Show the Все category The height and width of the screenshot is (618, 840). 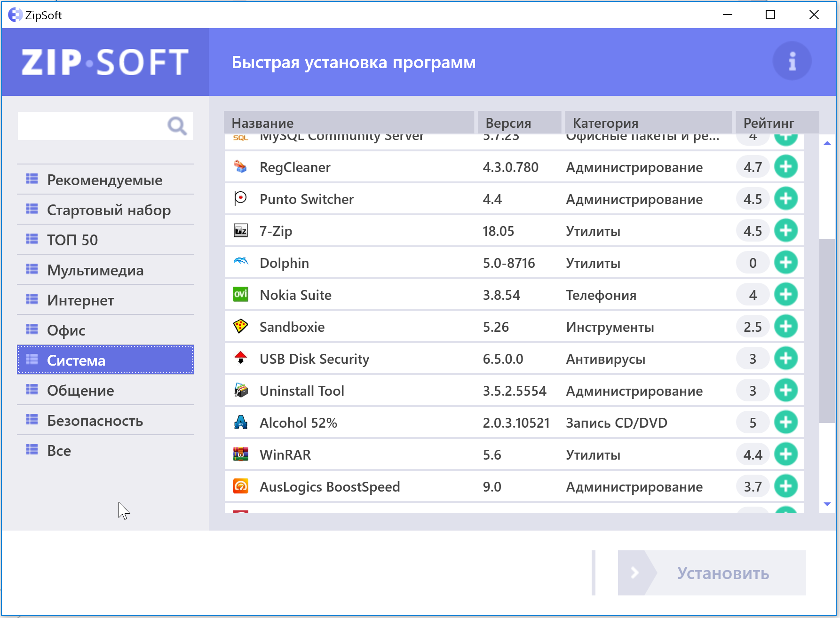point(105,450)
